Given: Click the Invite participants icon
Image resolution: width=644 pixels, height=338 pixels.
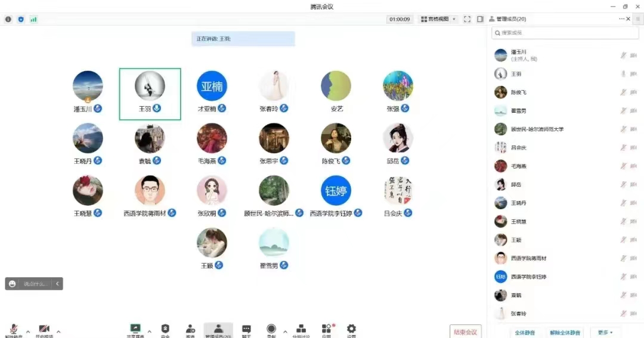Looking at the screenshot, I should click(190, 330).
